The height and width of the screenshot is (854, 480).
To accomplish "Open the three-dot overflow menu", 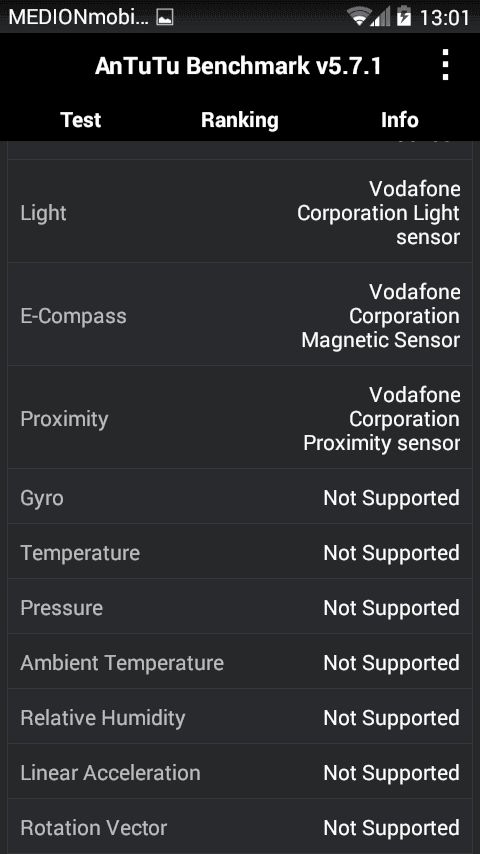I will coord(445,65).
